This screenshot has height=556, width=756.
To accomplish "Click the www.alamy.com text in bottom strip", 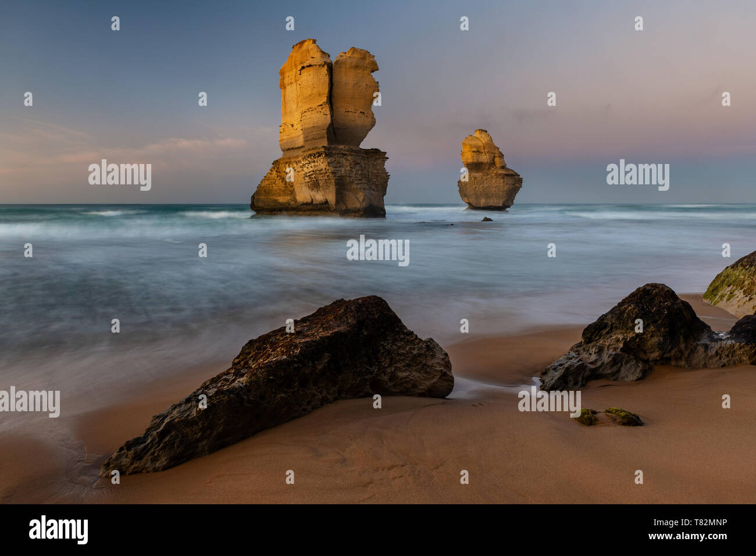I will click(x=688, y=536).
